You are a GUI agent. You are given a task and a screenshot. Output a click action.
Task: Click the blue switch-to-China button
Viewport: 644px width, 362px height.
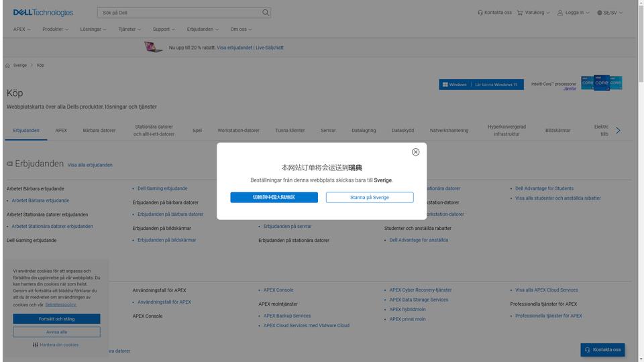(x=274, y=197)
